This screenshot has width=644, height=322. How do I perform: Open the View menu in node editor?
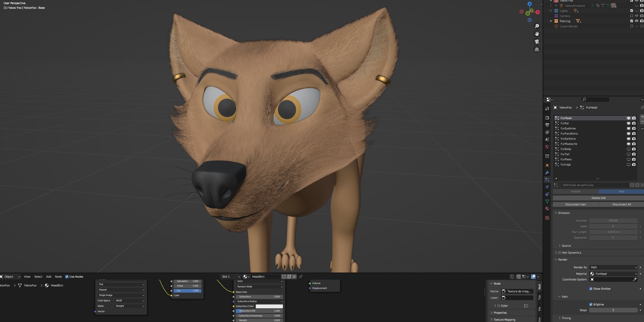click(x=27, y=277)
